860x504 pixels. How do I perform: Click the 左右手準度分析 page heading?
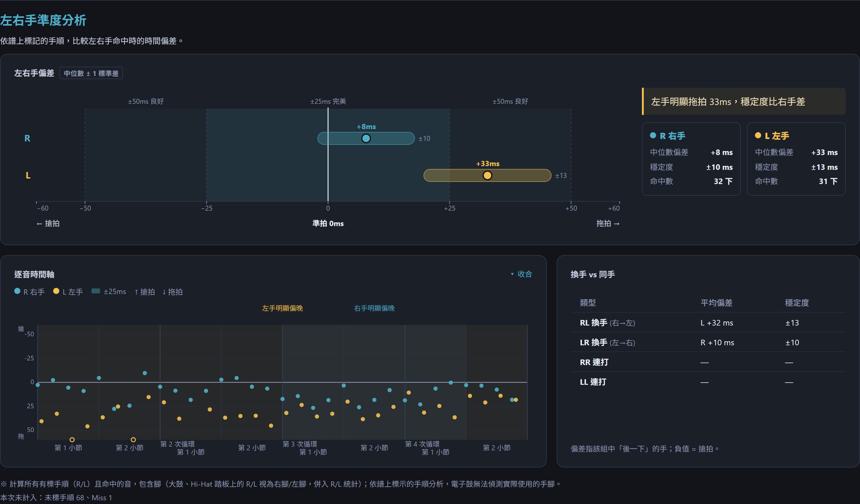pyautogui.click(x=43, y=20)
